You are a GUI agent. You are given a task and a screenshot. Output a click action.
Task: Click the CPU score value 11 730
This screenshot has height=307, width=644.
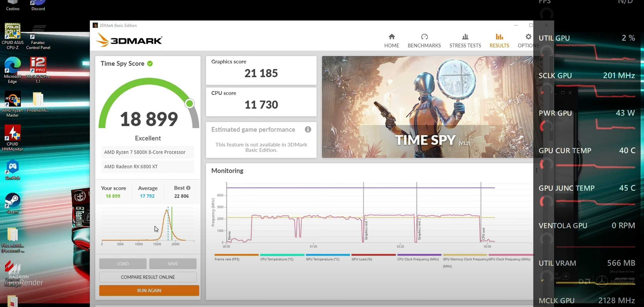click(261, 105)
